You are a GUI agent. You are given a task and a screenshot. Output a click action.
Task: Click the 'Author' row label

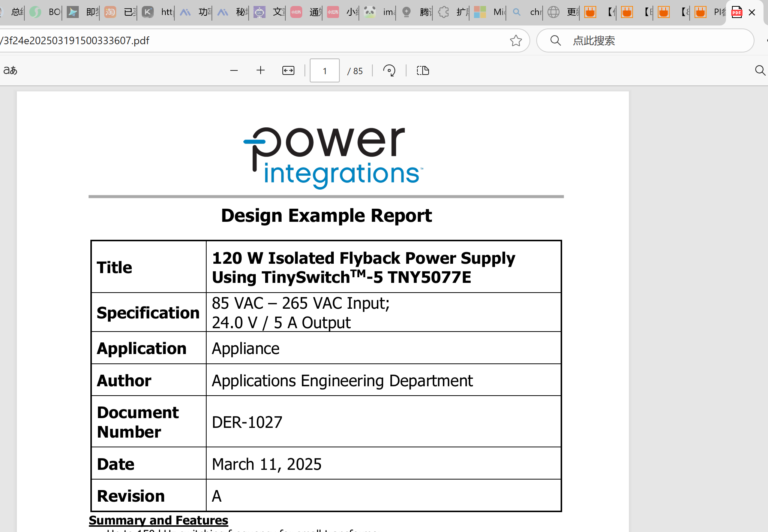click(124, 381)
